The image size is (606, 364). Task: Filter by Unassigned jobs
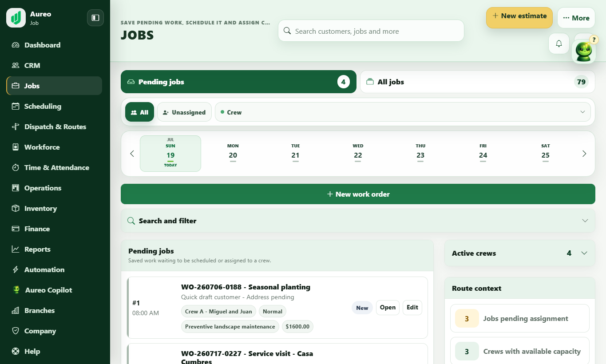[x=184, y=112]
